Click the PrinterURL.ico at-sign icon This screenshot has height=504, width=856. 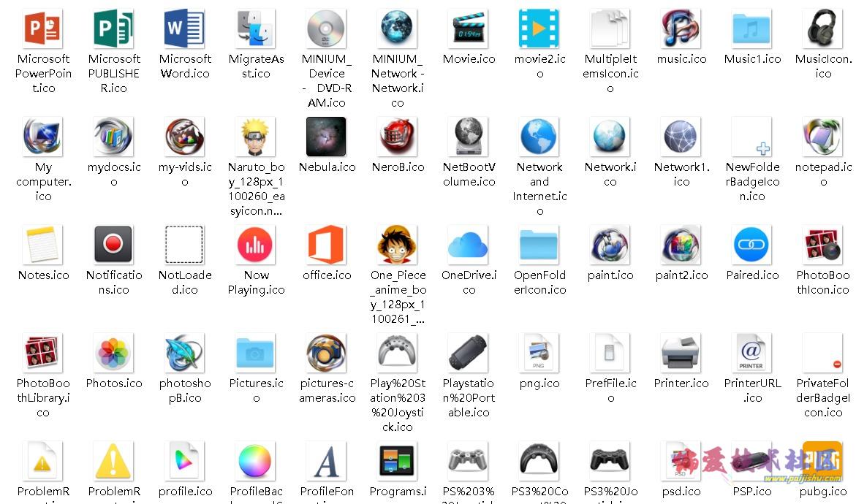point(752,352)
